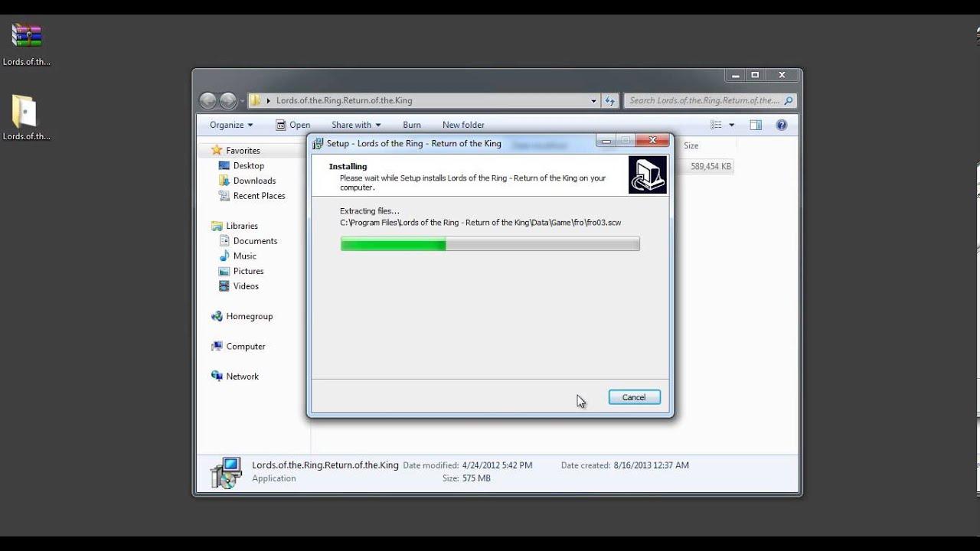This screenshot has width=980, height=551.
Task: Select Favorites in the navigation pane
Action: coord(243,151)
